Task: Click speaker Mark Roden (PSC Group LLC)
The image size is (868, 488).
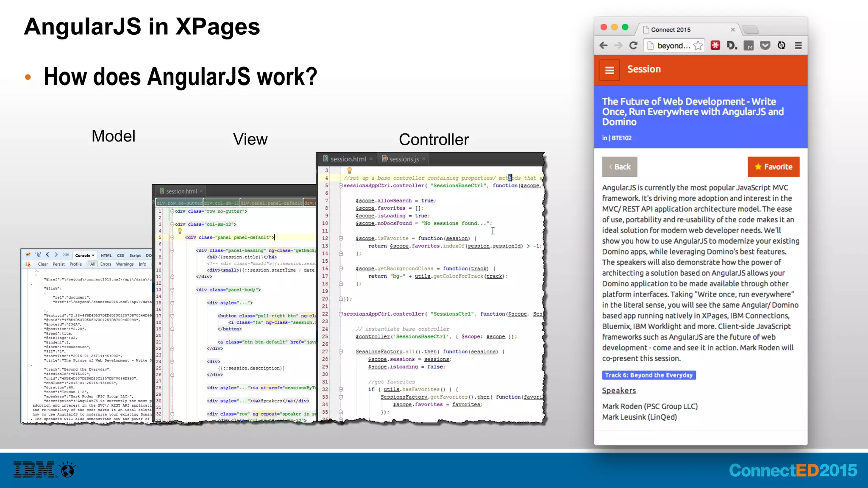Action: [x=650, y=406]
